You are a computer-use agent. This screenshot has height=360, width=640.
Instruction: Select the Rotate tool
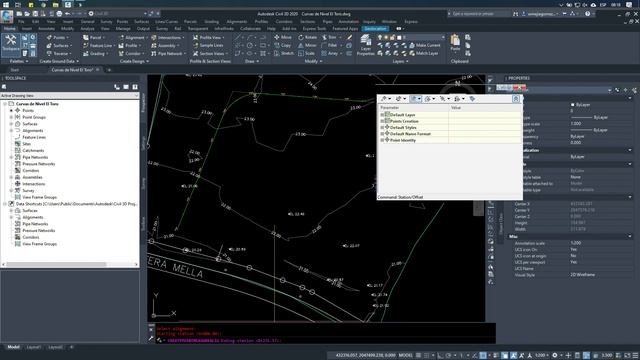click(x=308, y=37)
